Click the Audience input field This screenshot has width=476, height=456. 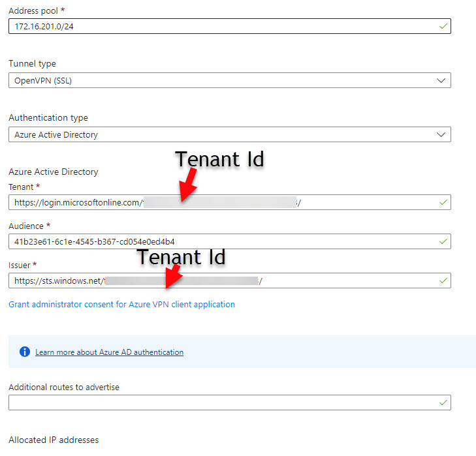coord(229,241)
